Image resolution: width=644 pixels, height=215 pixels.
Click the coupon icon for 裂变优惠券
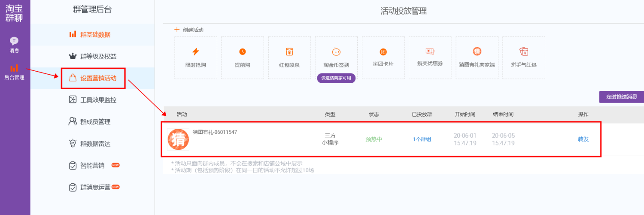coord(430,51)
